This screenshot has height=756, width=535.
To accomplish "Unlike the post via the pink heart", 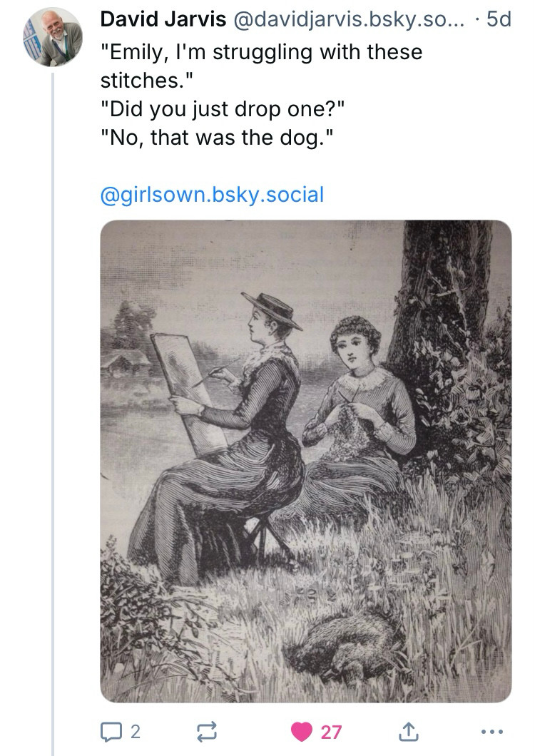I will click(x=302, y=732).
